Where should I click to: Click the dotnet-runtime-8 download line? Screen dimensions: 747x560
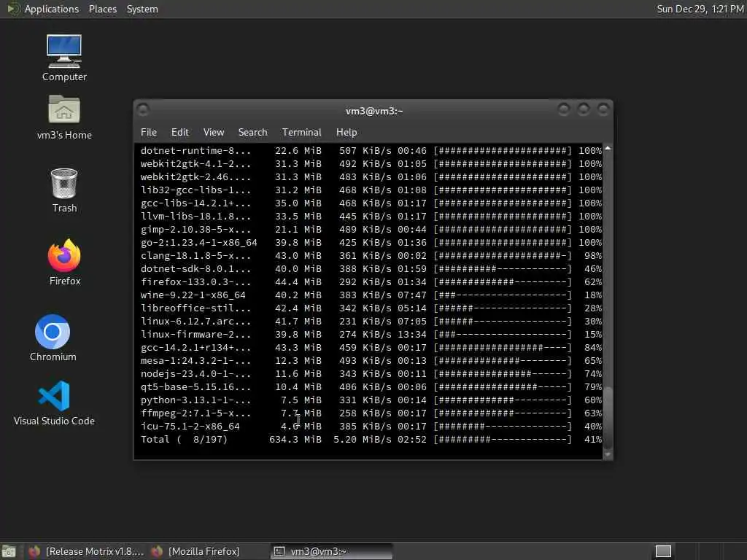point(371,150)
